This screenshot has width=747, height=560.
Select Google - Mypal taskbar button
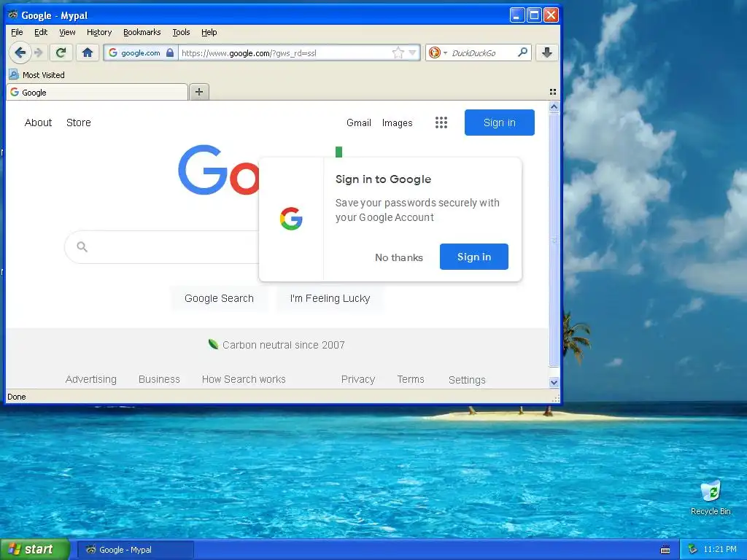136,550
